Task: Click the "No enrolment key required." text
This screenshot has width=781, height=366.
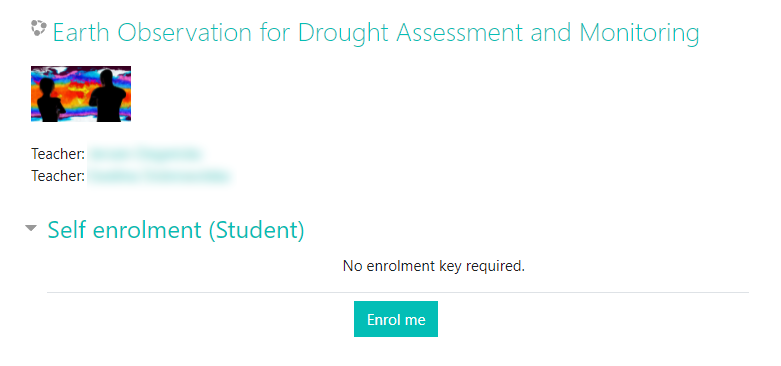Action: pyautogui.click(x=434, y=266)
